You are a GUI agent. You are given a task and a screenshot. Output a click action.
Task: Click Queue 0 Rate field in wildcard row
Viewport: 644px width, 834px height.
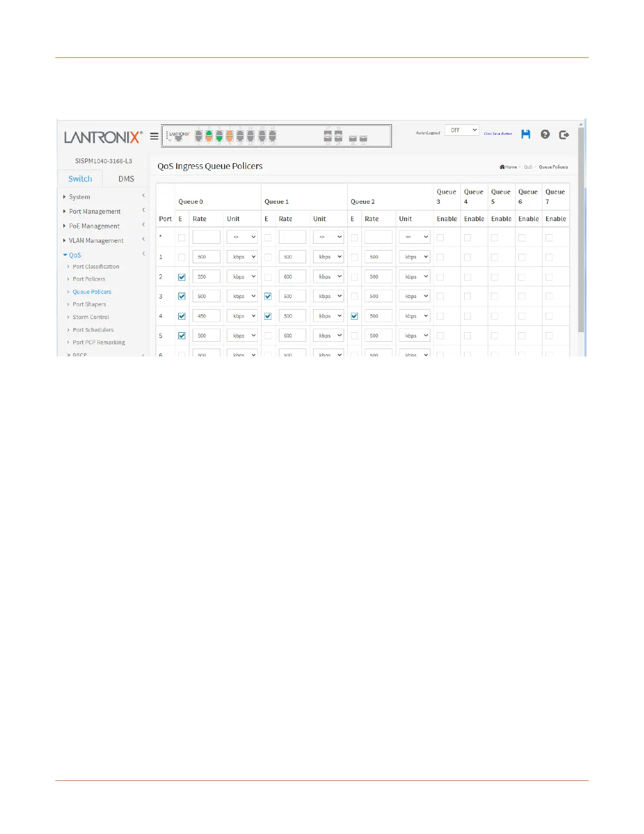point(206,237)
